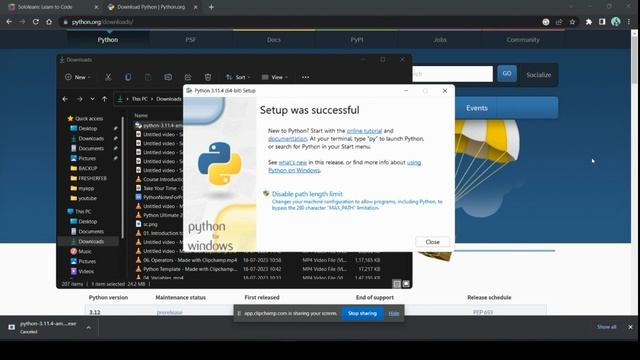Open New dropdown in File Explorer
The height and width of the screenshot is (360, 640).
[78, 77]
